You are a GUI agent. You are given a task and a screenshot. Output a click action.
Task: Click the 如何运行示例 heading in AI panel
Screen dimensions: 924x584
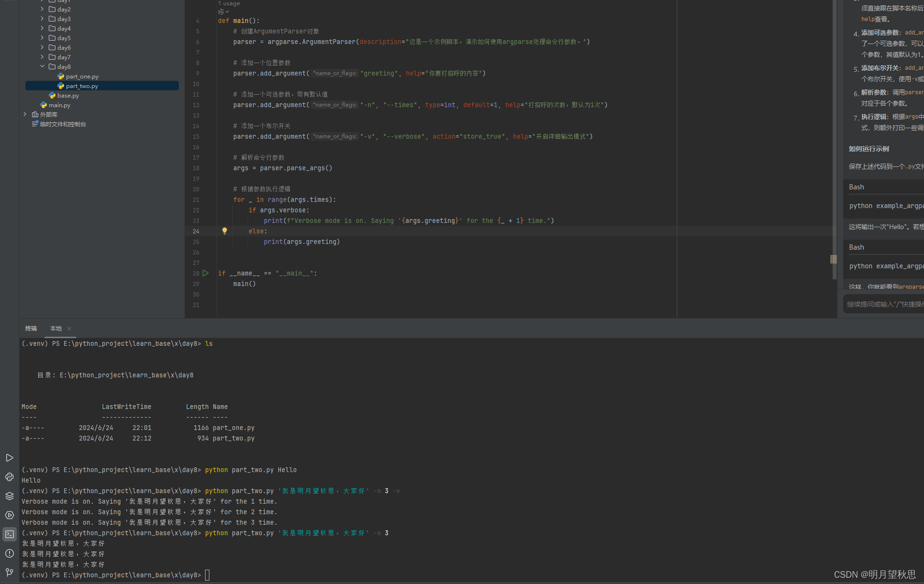869,149
